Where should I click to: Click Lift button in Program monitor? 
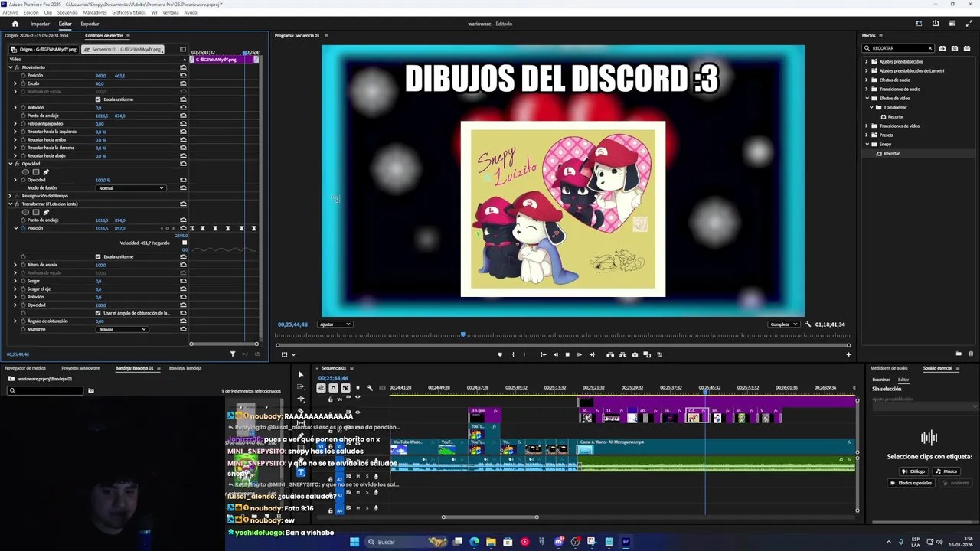pos(610,354)
